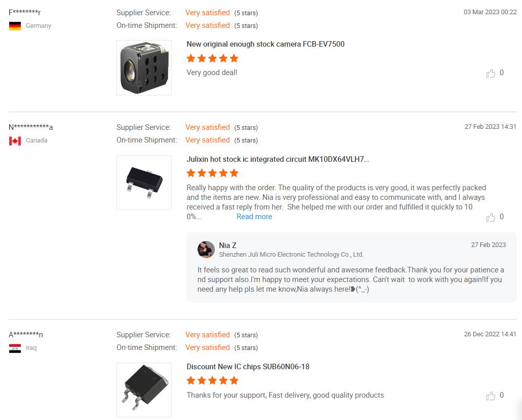
Task: Click the Canada flag icon
Action: pyautogui.click(x=15, y=141)
